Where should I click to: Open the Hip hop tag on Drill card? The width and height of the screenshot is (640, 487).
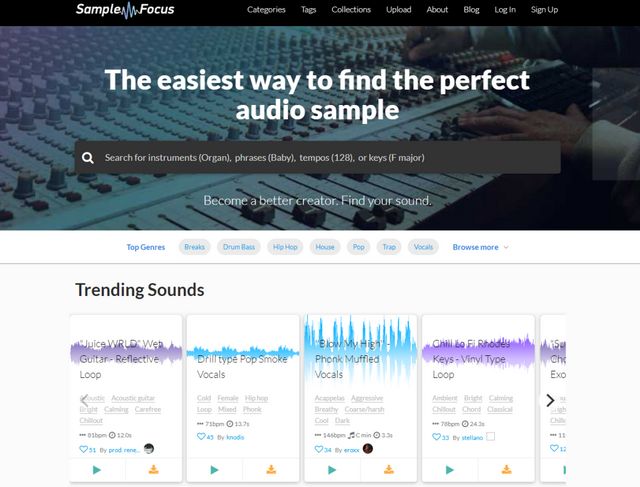click(x=256, y=398)
